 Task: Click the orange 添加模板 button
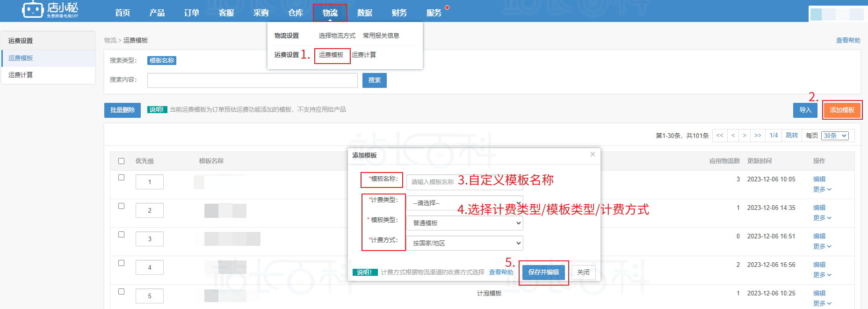click(x=842, y=110)
